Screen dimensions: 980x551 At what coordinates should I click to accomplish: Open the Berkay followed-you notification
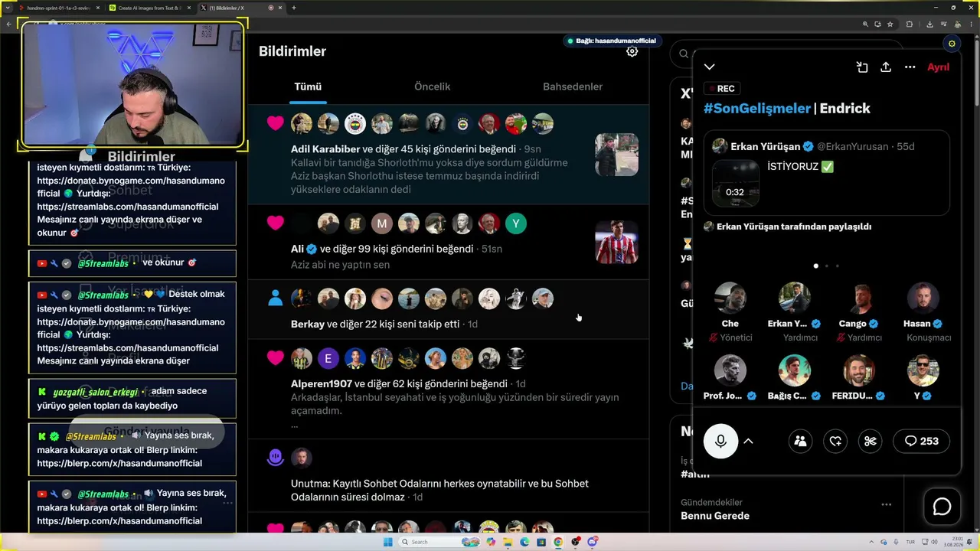(x=448, y=308)
